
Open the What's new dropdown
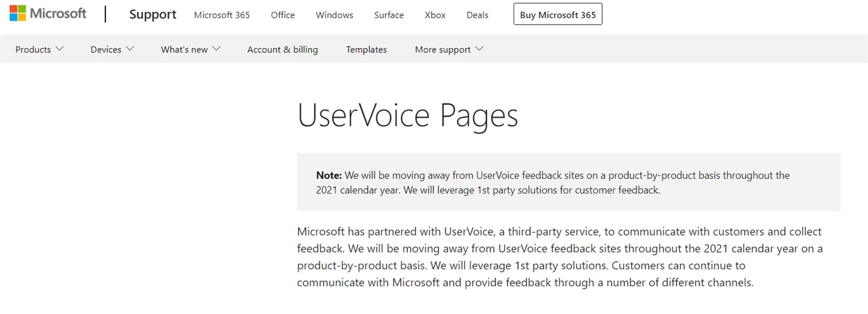point(190,49)
